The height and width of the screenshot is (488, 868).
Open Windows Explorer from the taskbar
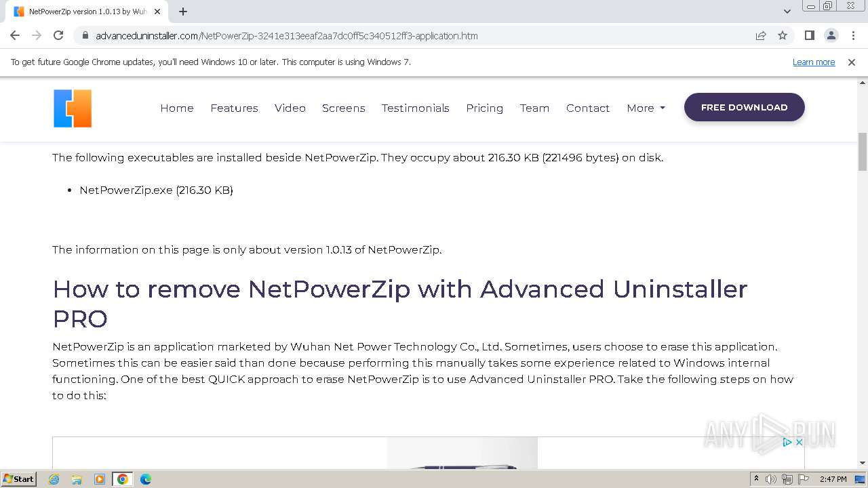[x=77, y=479]
